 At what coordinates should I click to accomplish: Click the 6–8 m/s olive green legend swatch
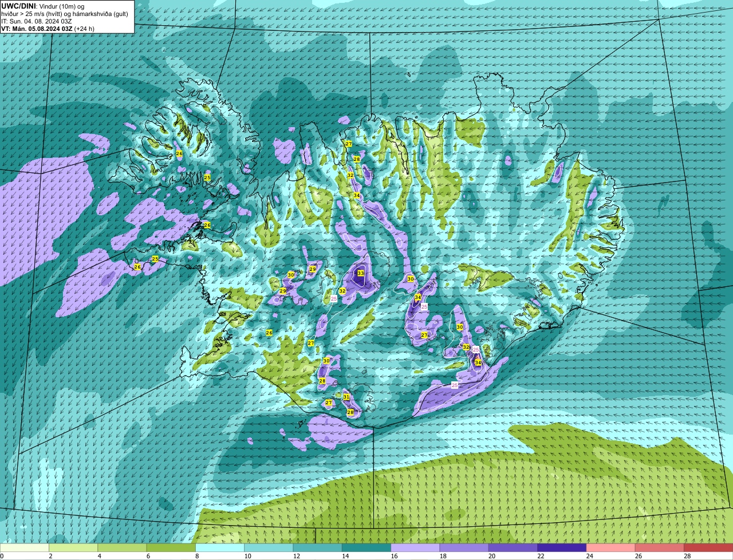(171, 547)
